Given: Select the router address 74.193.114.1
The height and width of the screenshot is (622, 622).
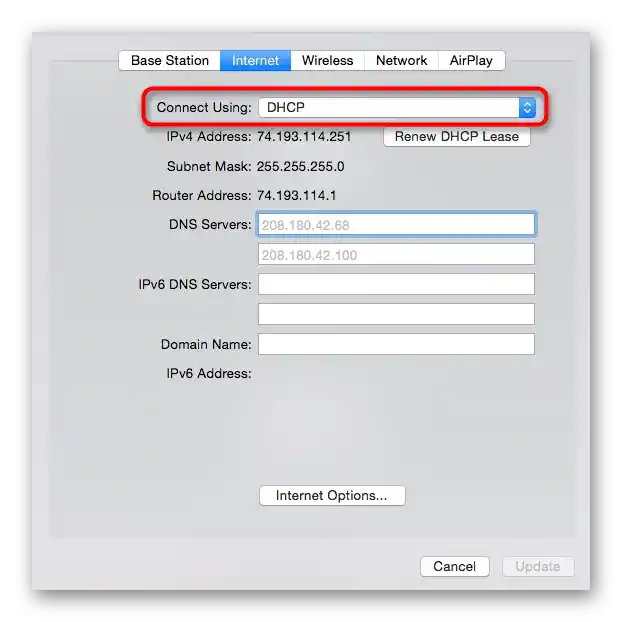Looking at the screenshot, I should tap(296, 196).
